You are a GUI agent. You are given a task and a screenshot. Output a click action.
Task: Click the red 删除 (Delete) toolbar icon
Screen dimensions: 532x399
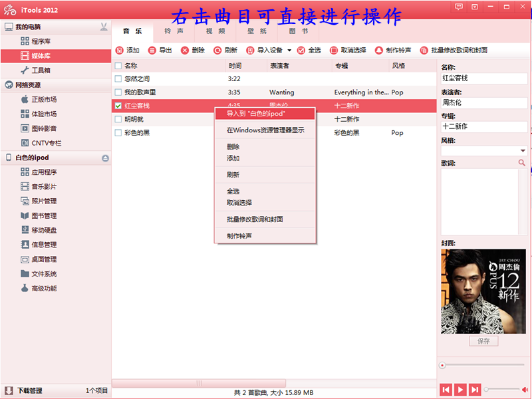click(x=185, y=51)
